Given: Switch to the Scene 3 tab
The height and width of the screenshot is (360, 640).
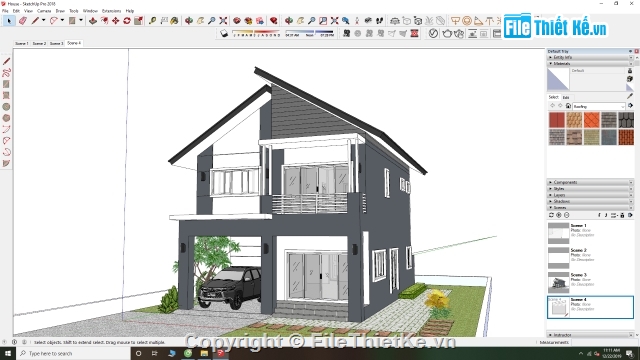Looking at the screenshot, I should pos(56,43).
